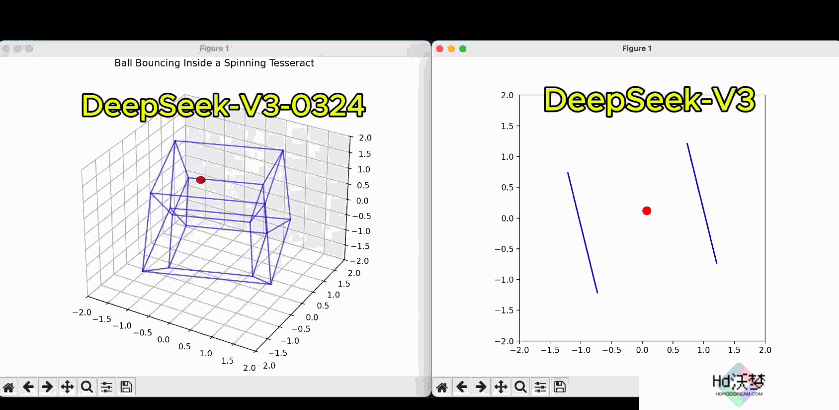
Task: Click Forward arrow in right DeepSeek-V3 window toolbar
Action: pyautogui.click(x=481, y=386)
